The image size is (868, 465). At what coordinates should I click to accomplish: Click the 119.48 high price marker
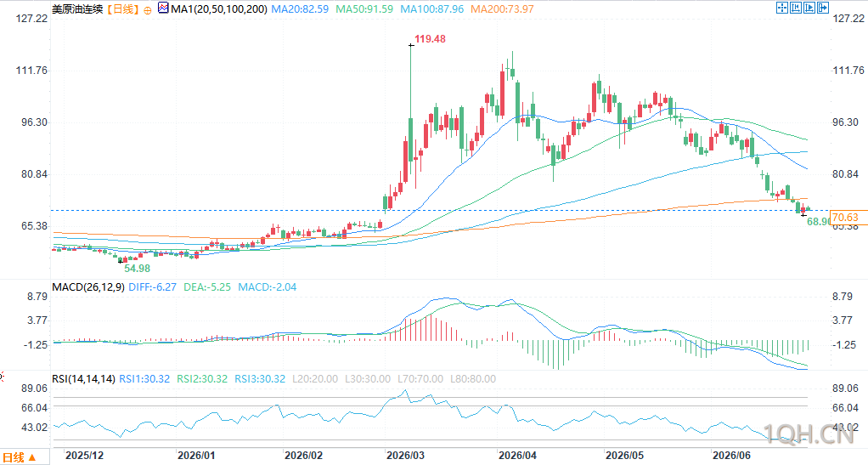(430, 39)
